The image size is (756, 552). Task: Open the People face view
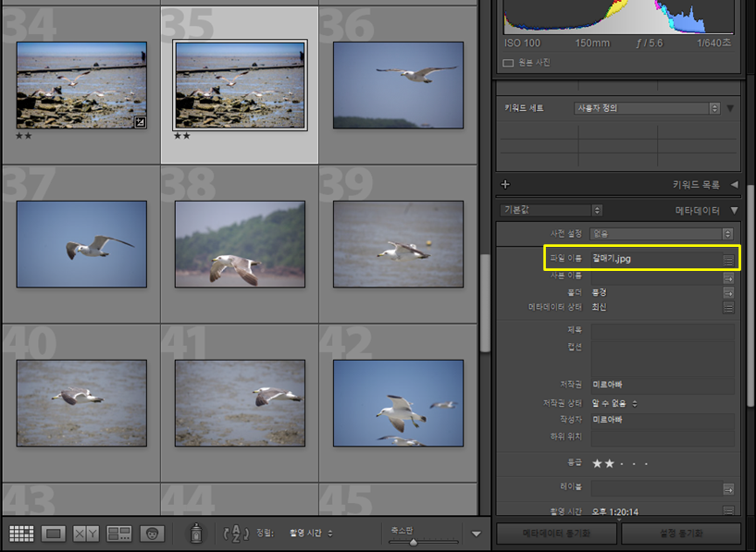(x=153, y=534)
